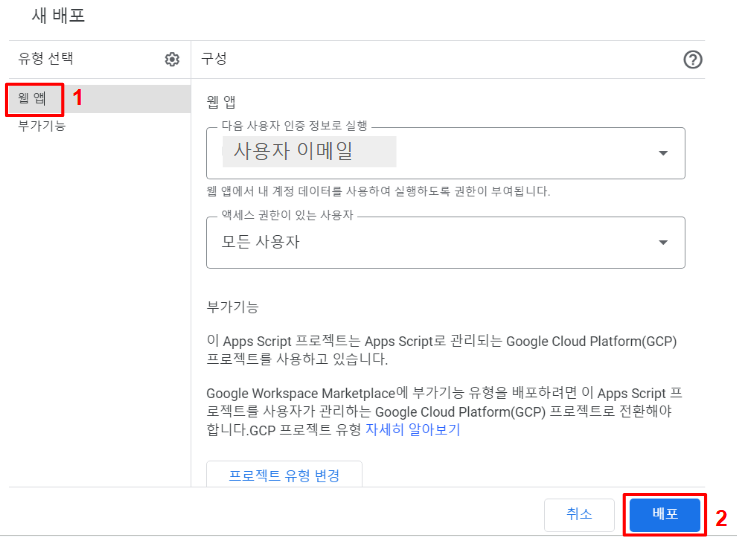Open the 모든 사용자 access dropdown
737x537 pixels.
(446, 243)
